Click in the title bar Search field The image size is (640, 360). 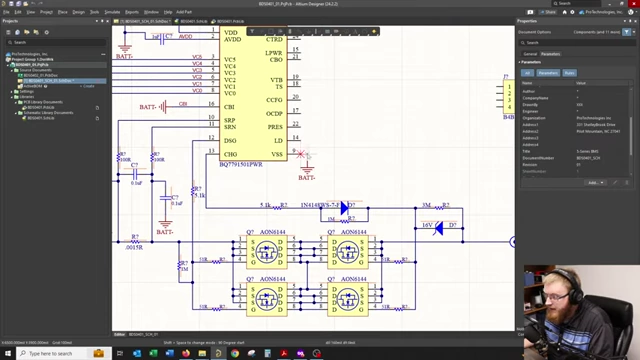tap(576, 3)
